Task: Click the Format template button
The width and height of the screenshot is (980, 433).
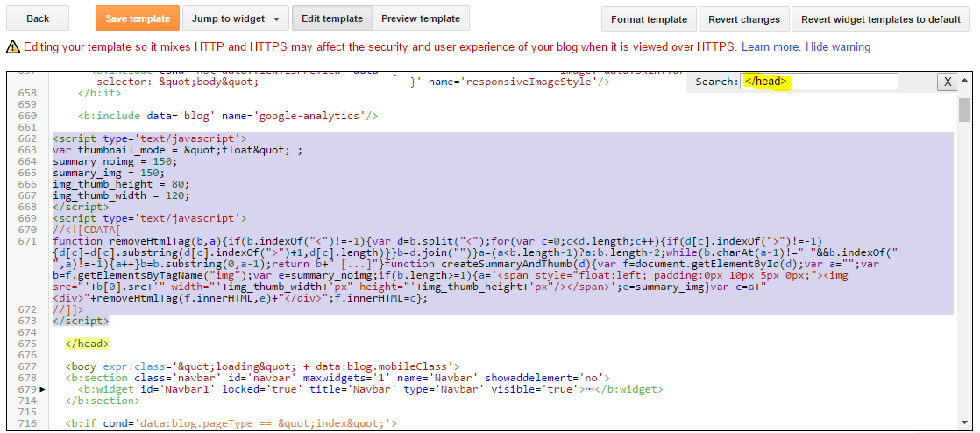Action: pos(649,19)
